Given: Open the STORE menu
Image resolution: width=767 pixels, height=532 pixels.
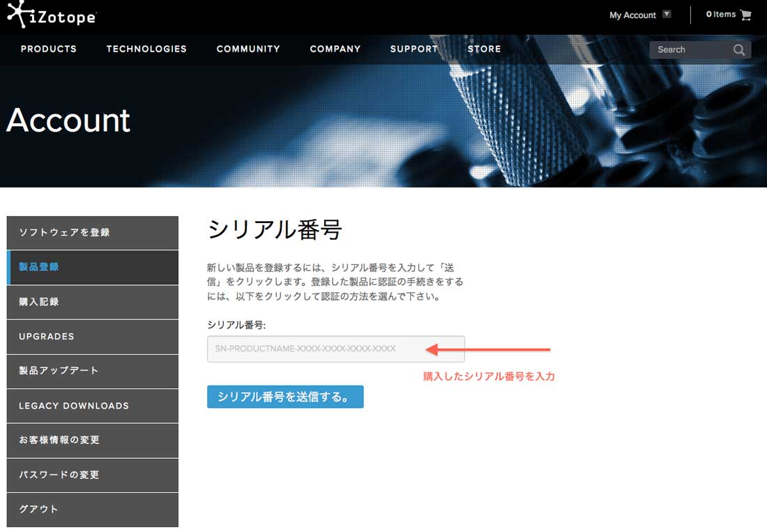Looking at the screenshot, I should pos(485,49).
